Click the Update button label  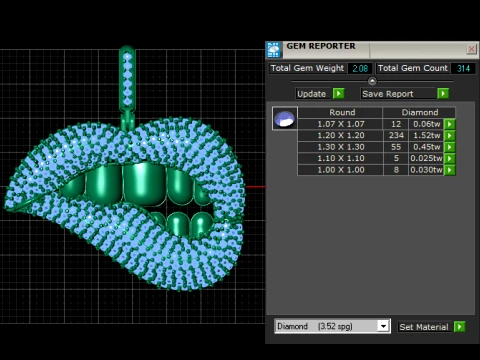coord(311,94)
